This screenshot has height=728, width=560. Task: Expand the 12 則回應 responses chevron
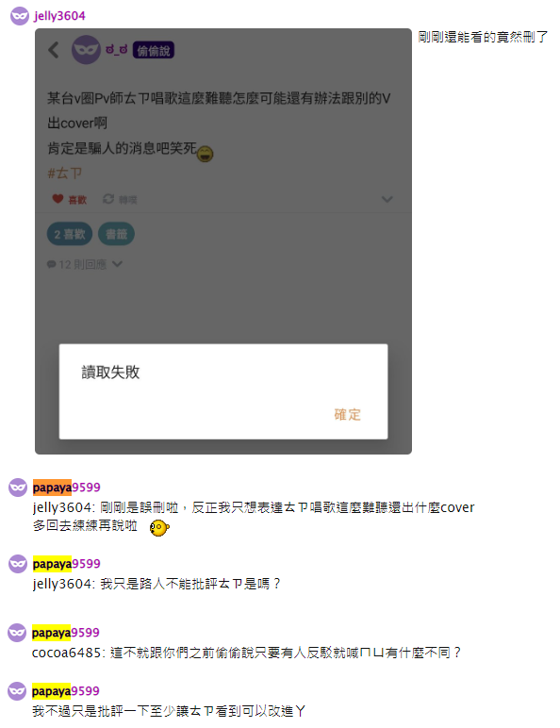point(118,264)
